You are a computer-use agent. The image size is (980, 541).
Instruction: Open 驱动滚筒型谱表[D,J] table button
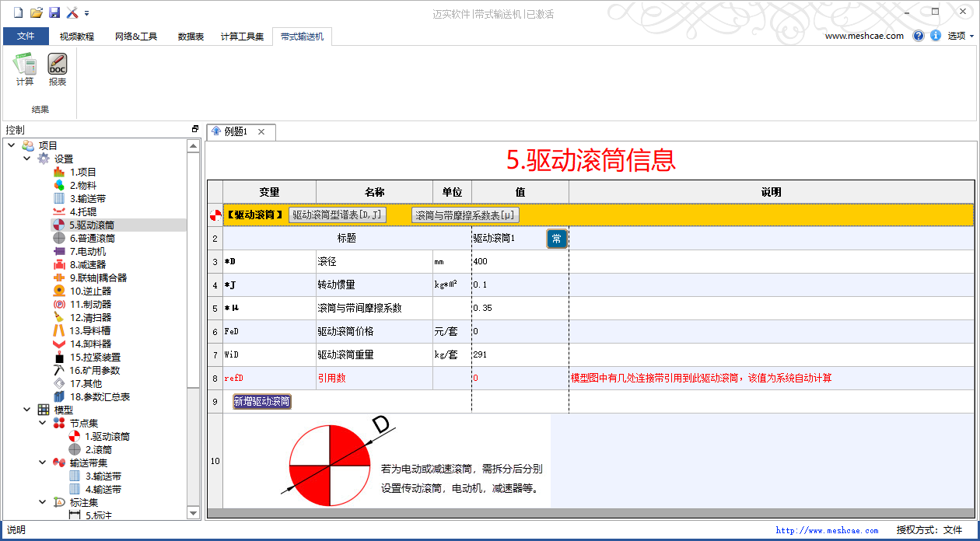(x=338, y=215)
